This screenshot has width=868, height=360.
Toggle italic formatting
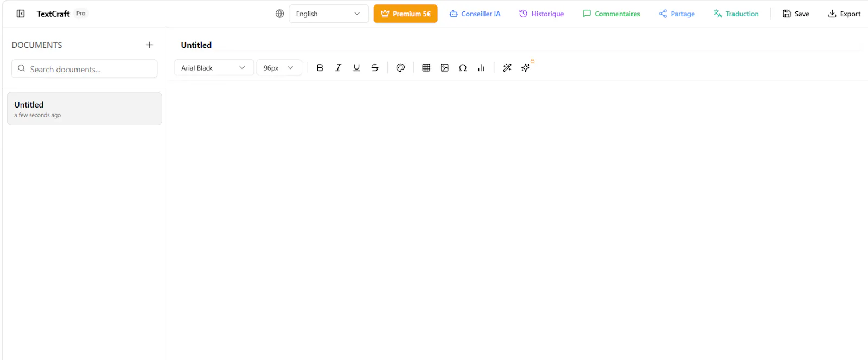coord(338,68)
